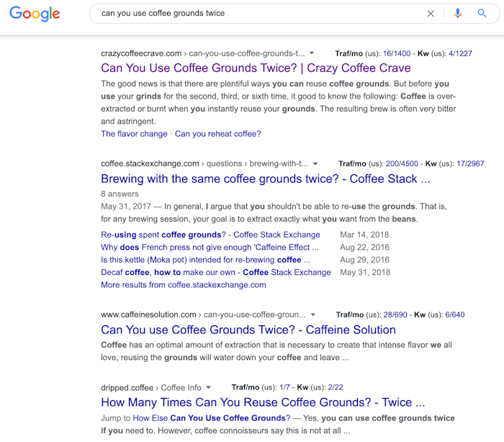
Task: Click the Google logo
Action: pyautogui.click(x=35, y=14)
